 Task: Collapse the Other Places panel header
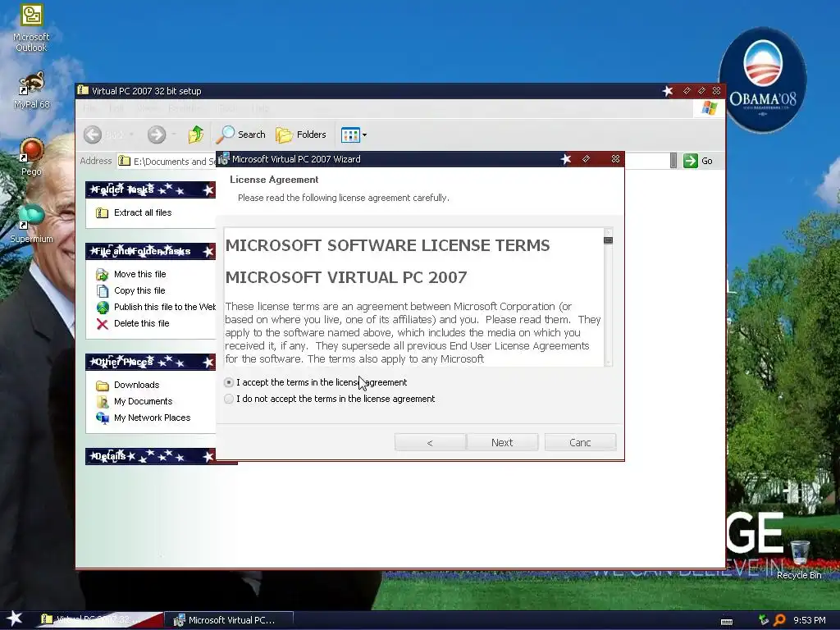tap(151, 362)
